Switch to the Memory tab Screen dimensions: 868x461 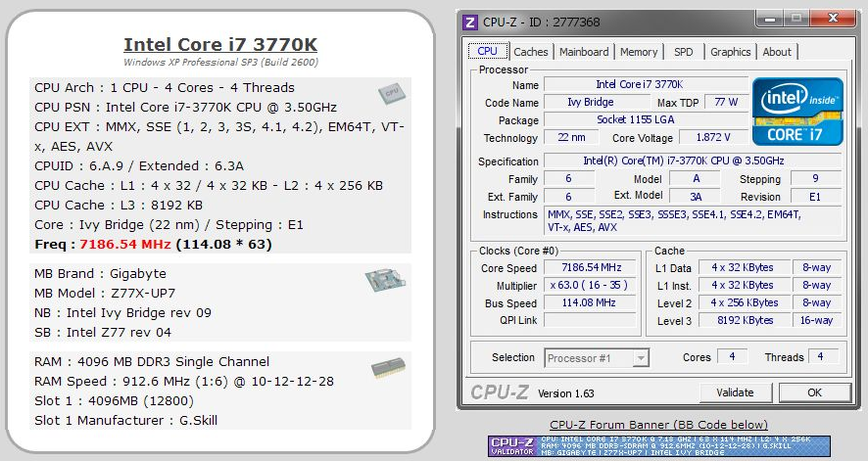[x=639, y=52]
